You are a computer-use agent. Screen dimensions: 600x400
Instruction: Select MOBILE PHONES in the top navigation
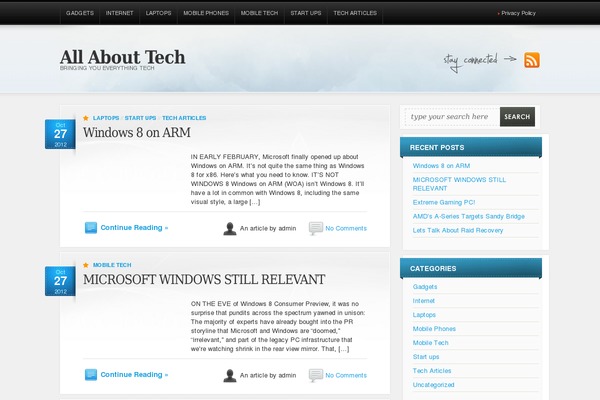206,13
